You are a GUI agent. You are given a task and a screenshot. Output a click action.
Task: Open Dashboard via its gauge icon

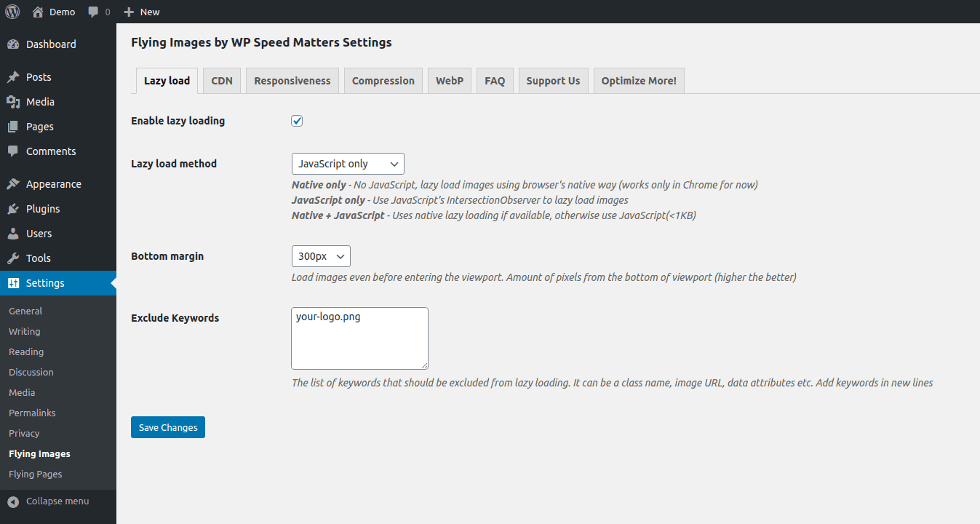pyautogui.click(x=13, y=44)
